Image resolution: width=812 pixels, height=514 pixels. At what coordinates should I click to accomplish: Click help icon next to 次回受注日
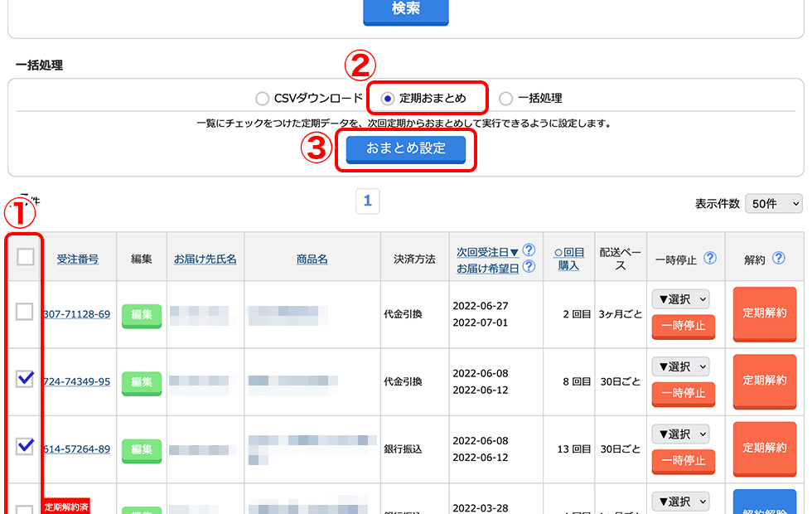529,250
